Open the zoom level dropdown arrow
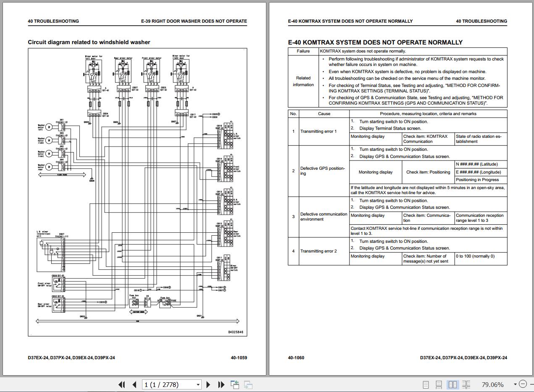The image size is (534, 392). click(x=515, y=384)
